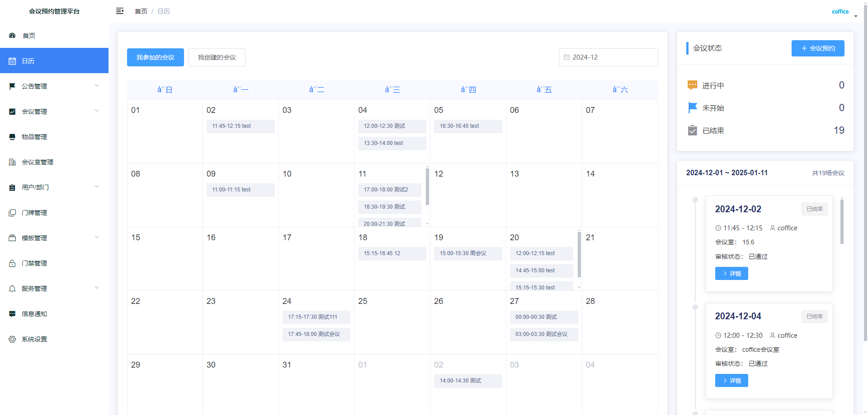This screenshot has width=868, height=415.
Task: Click the 信息通知 message icon
Action: coord(12,314)
